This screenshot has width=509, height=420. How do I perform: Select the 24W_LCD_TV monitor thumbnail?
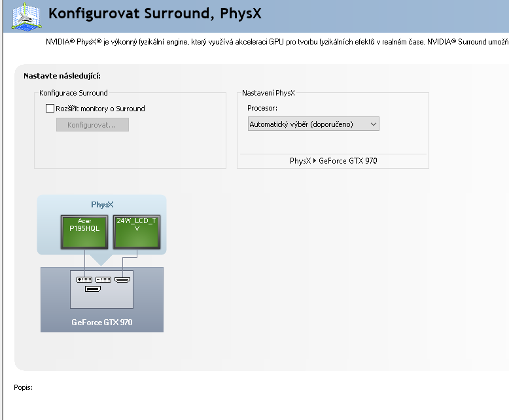[x=137, y=232]
